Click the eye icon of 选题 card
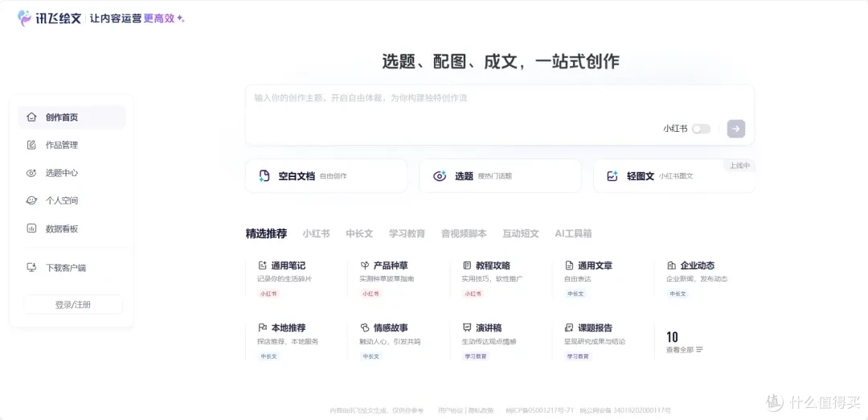Screen dimensions: 868x420 pos(440,176)
